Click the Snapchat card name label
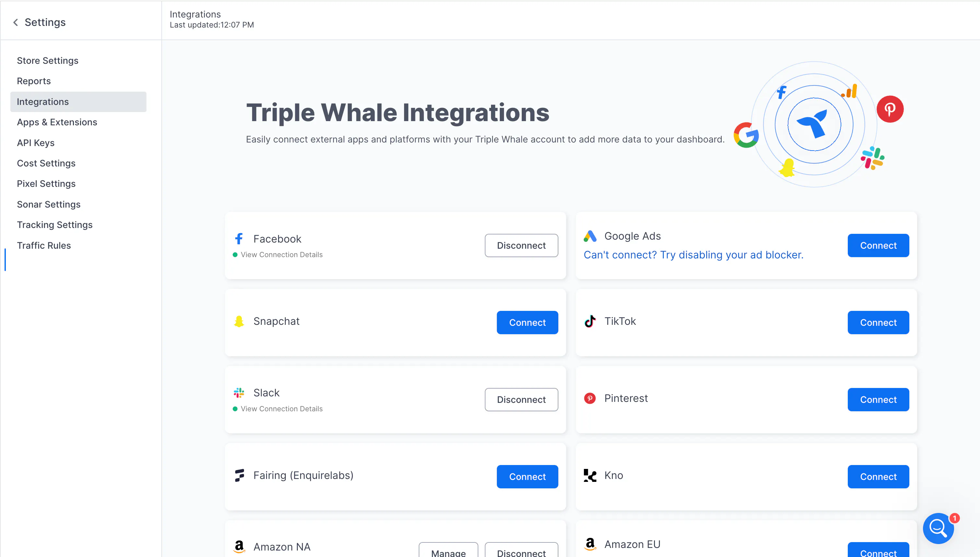Image resolution: width=980 pixels, height=557 pixels. tap(276, 321)
